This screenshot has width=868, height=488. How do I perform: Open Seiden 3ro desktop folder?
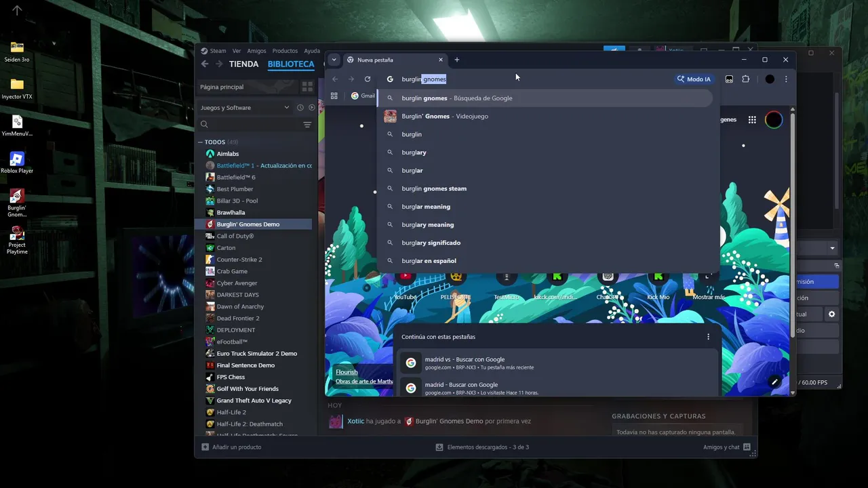(x=17, y=52)
